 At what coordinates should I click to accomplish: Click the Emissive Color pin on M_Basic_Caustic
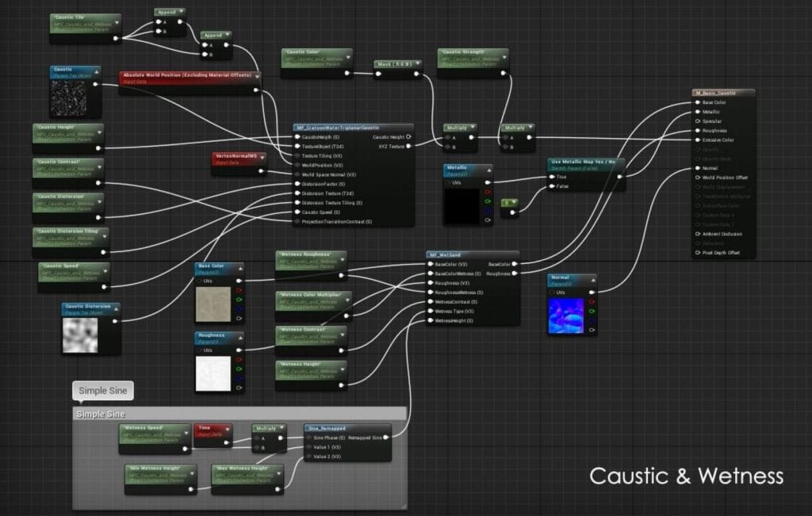[x=698, y=140]
